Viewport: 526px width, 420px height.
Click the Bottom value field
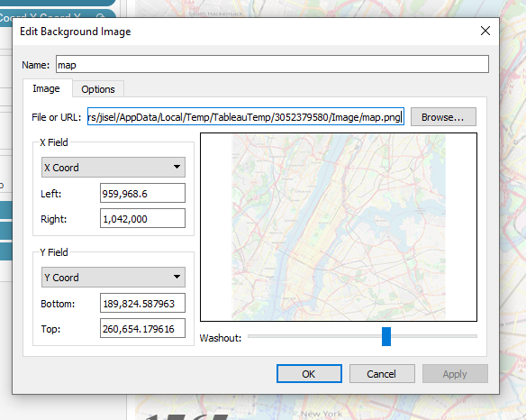tap(142, 303)
